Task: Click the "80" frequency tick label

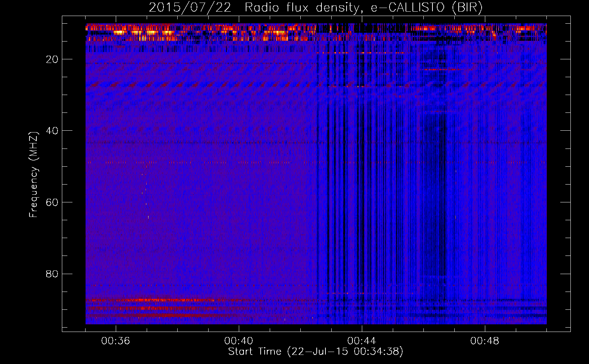Action: [52, 274]
